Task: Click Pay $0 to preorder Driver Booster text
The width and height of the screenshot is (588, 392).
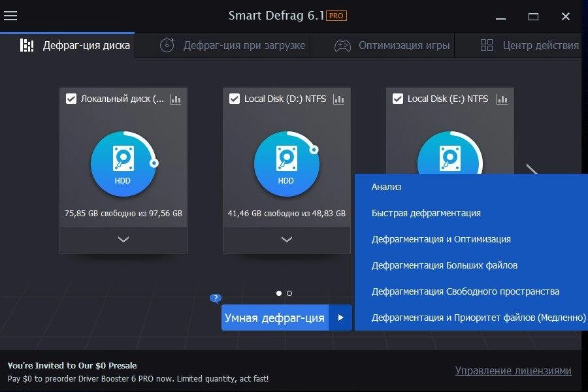Action: pyautogui.click(x=138, y=378)
